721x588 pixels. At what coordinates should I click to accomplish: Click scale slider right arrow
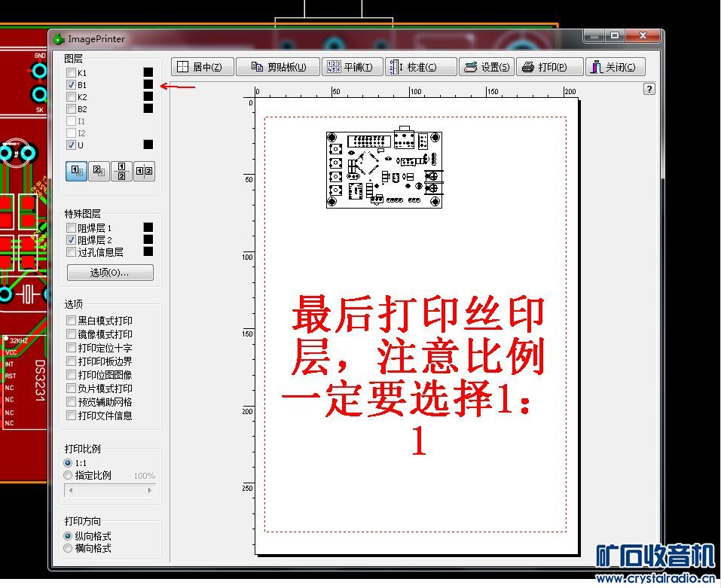pyautogui.click(x=149, y=491)
